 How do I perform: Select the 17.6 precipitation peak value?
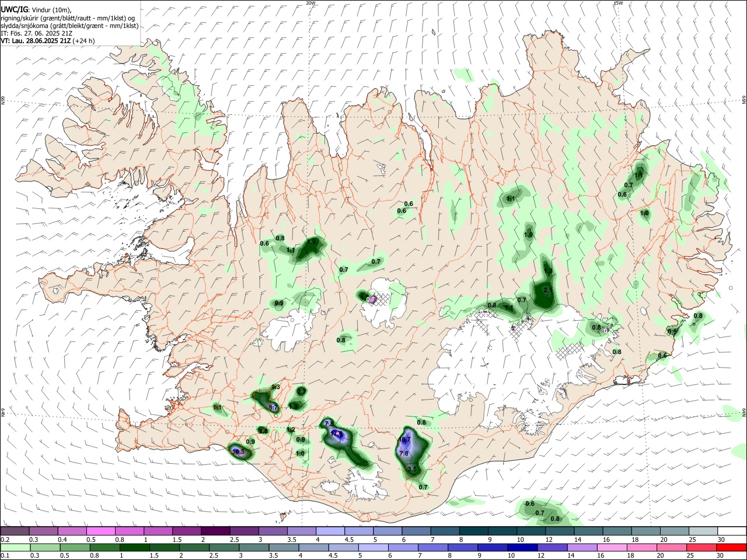(x=336, y=434)
